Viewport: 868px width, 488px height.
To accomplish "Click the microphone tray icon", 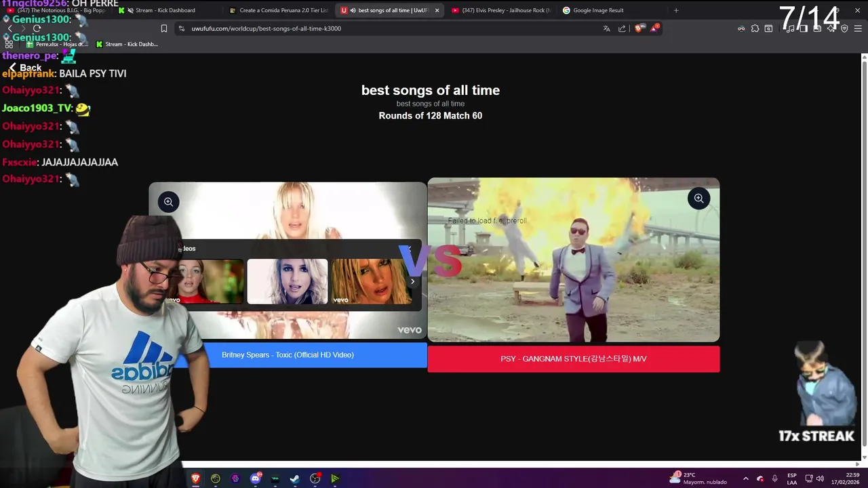I will tap(774, 479).
